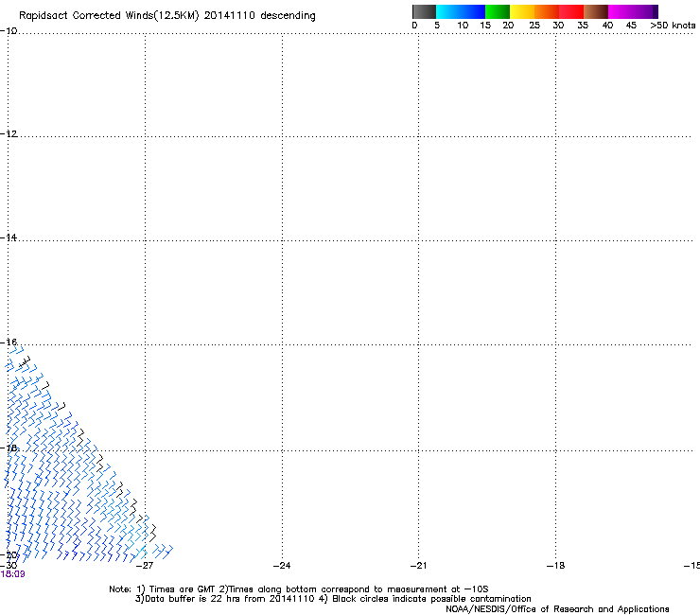The image size is (700, 615).
Task: Click the latitude label '-14' on left axis
Action: pos(9,237)
